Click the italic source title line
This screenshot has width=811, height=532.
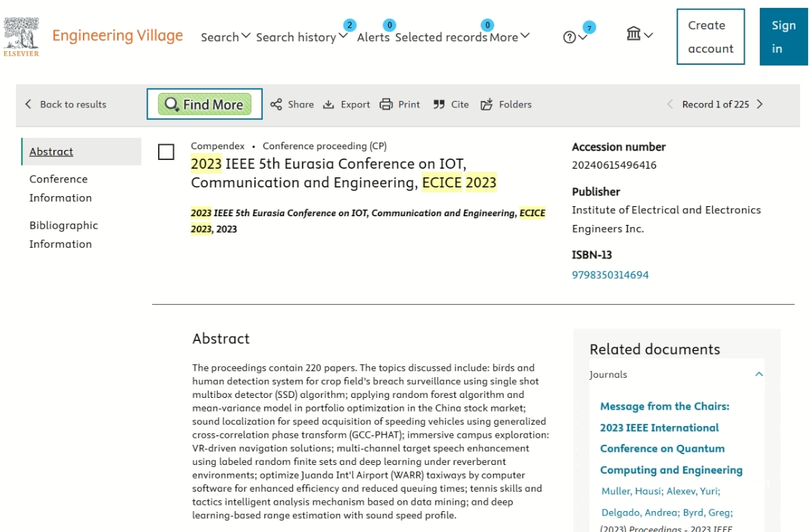(x=368, y=221)
